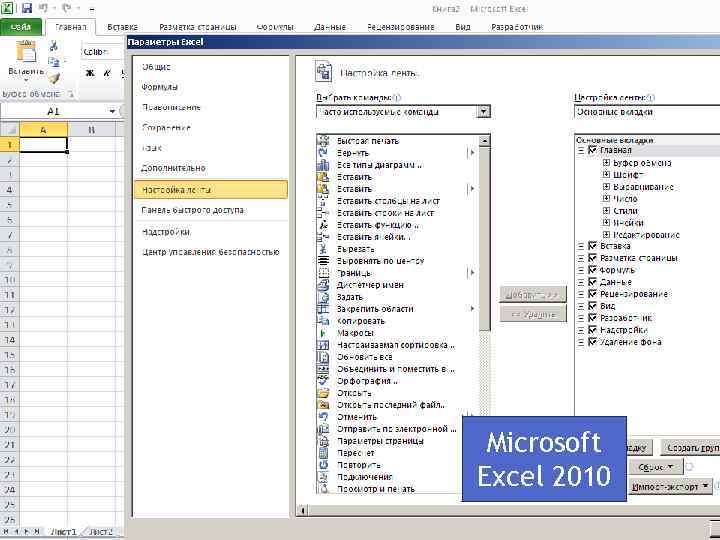Image resolution: width=720 pixels, height=540 pixels.
Task: Select 'Быстрая печать' icon in commands list
Action: point(323,141)
